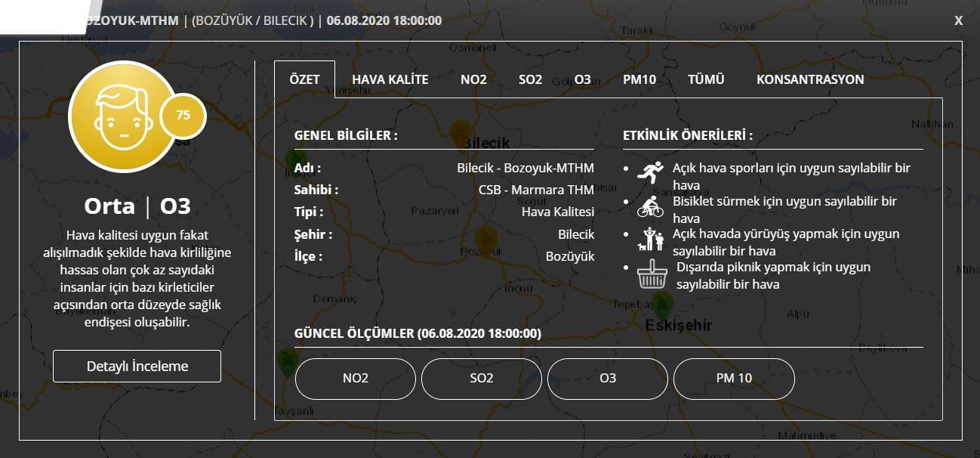Click the cycling recommendation text
980x458 pixels.
[784, 209]
